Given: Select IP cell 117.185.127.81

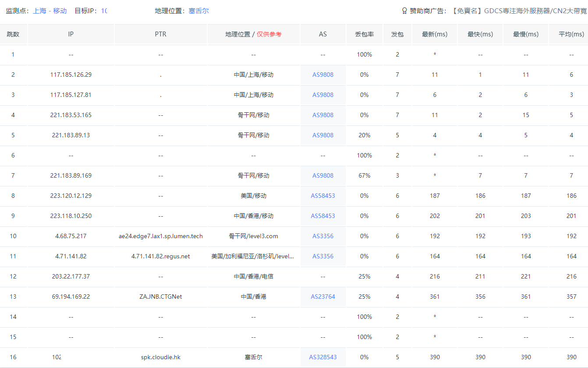Looking at the screenshot, I should coord(71,95).
